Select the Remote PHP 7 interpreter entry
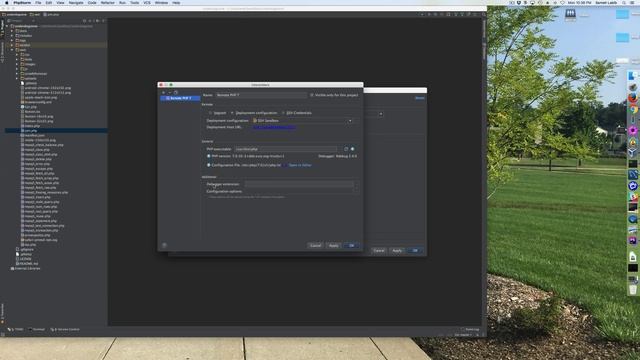Viewport: 640px width, 360px height. click(180, 98)
